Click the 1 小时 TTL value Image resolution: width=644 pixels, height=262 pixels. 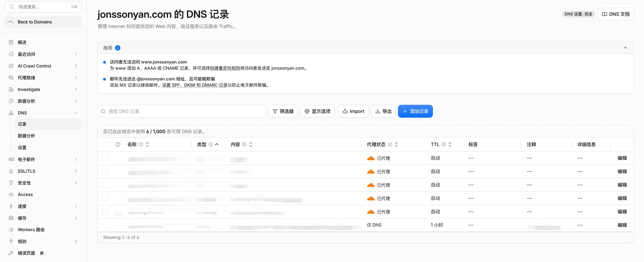pyautogui.click(x=437, y=225)
